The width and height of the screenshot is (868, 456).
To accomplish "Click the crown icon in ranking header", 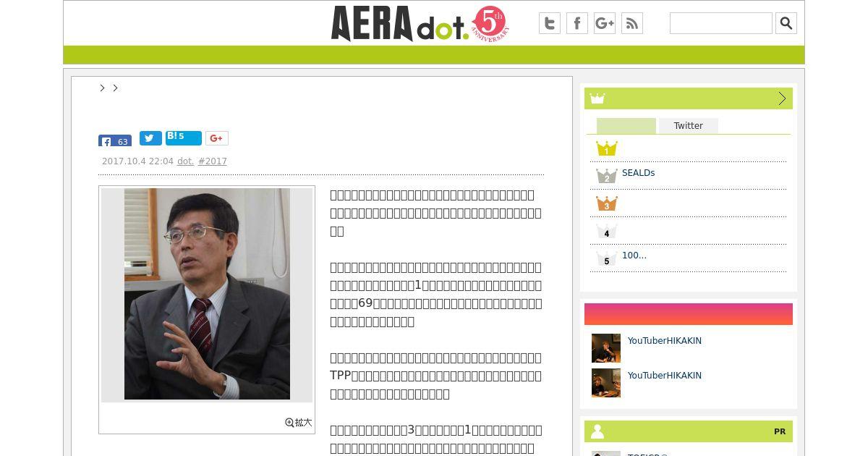I will (597, 98).
